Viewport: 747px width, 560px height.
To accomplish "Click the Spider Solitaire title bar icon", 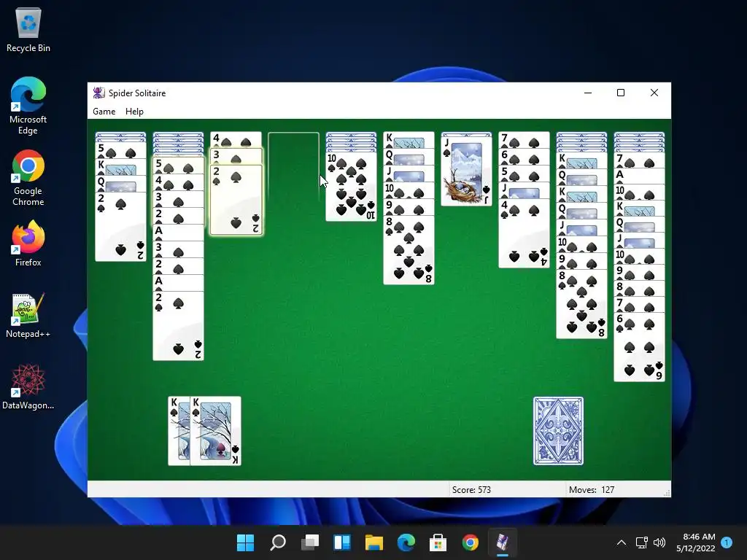I will 99,93.
